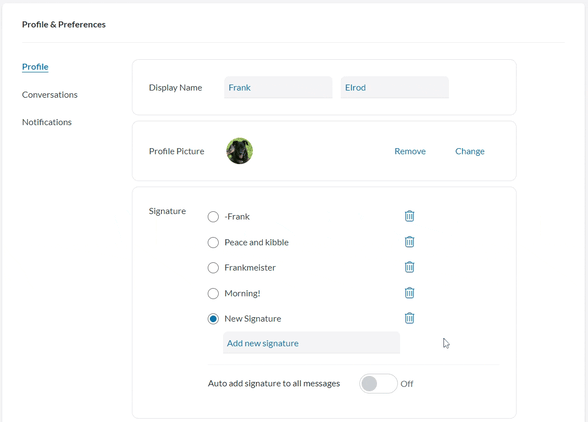The height and width of the screenshot is (422, 588).
Task: Click the dog profile picture thumbnail
Action: 239,151
